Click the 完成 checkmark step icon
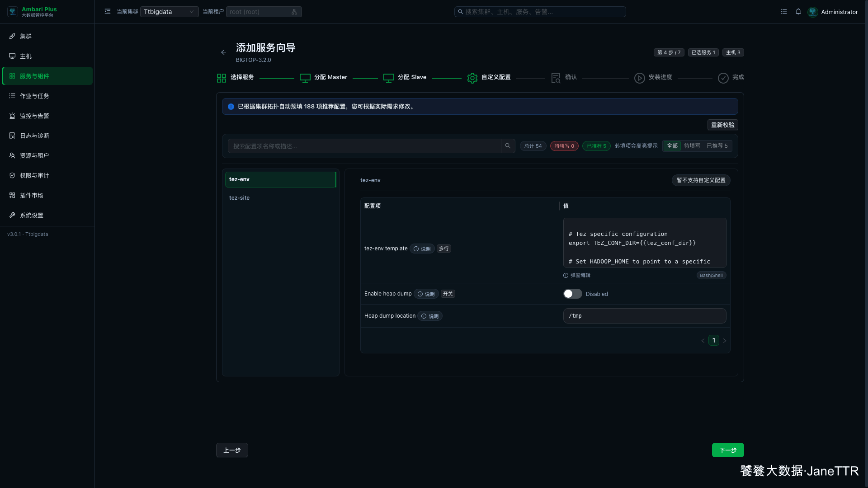Image resolution: width=868 pixels, height=488 pixels. point(723,78)
